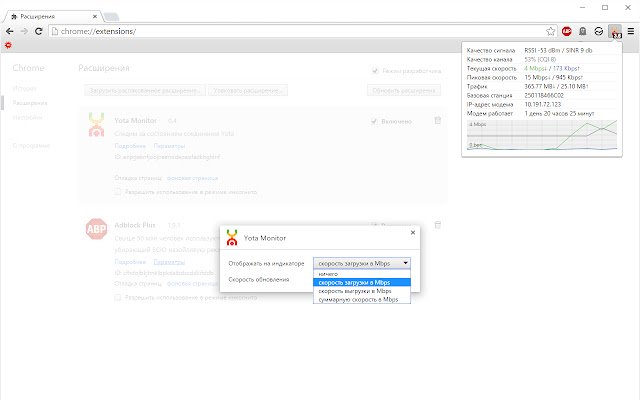Open Подробнее link for Yota Monitor
Screen dimensions: 640x400
(x=130, y=146)
